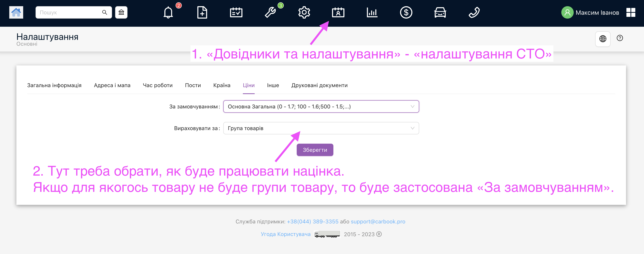The height and width of the screenshot is (254, 644).
Task: Click the bar chart reports icon
Action: pyautogui.click(x=372, y=13)
